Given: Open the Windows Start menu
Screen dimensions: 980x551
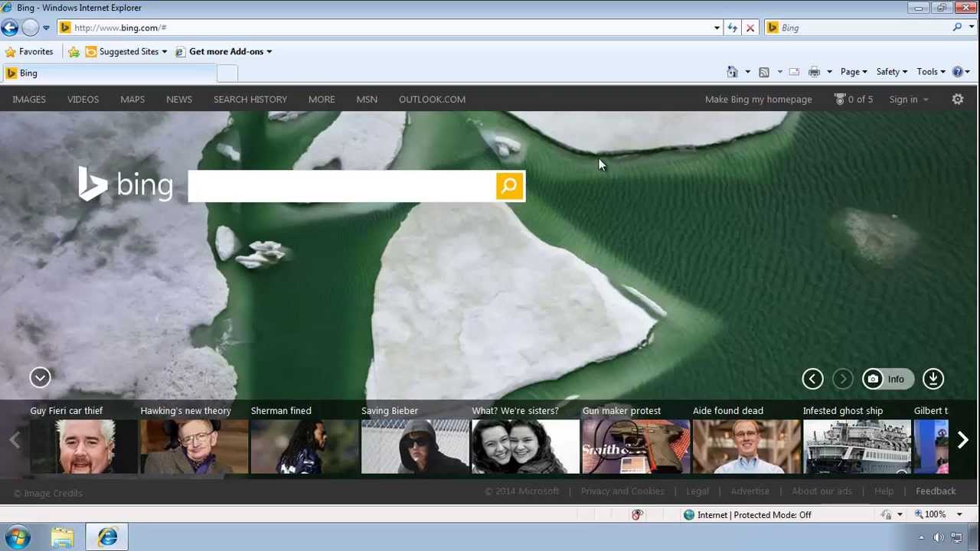Looking at the screenshot, I should tap(18, 537).
